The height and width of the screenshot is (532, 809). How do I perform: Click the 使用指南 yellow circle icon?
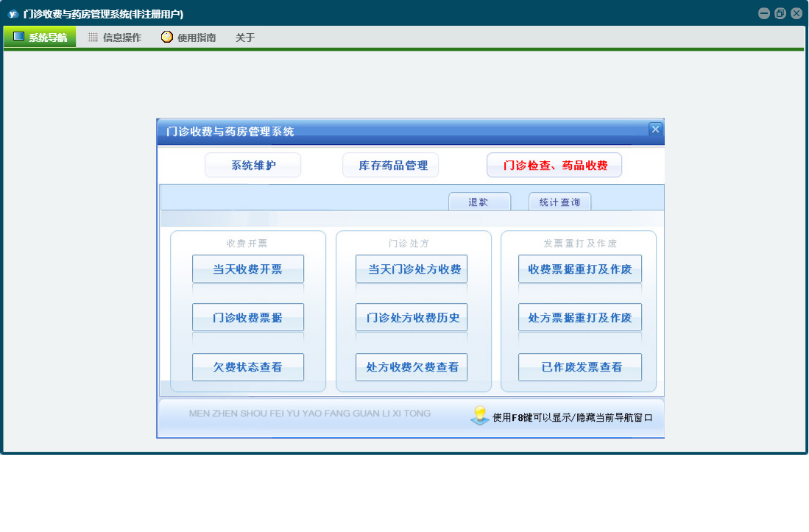[x=166, y=37]
